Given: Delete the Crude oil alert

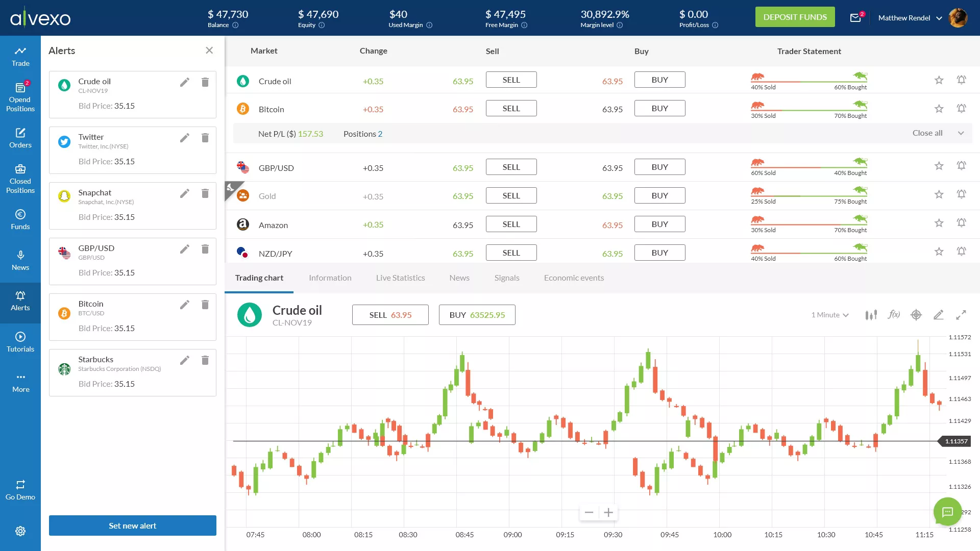Looking at the screenshot, I should click(205, 82).
